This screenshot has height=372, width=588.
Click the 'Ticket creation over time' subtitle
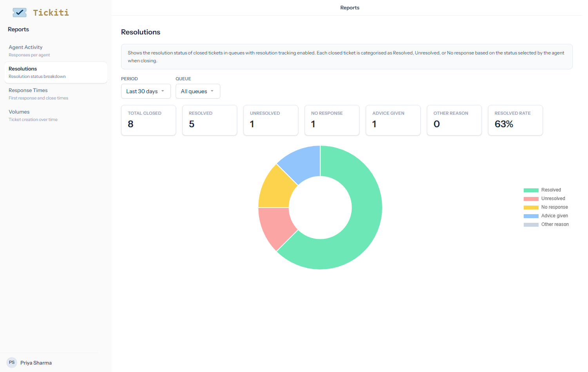pyautogui.click(x=33, y=120)
